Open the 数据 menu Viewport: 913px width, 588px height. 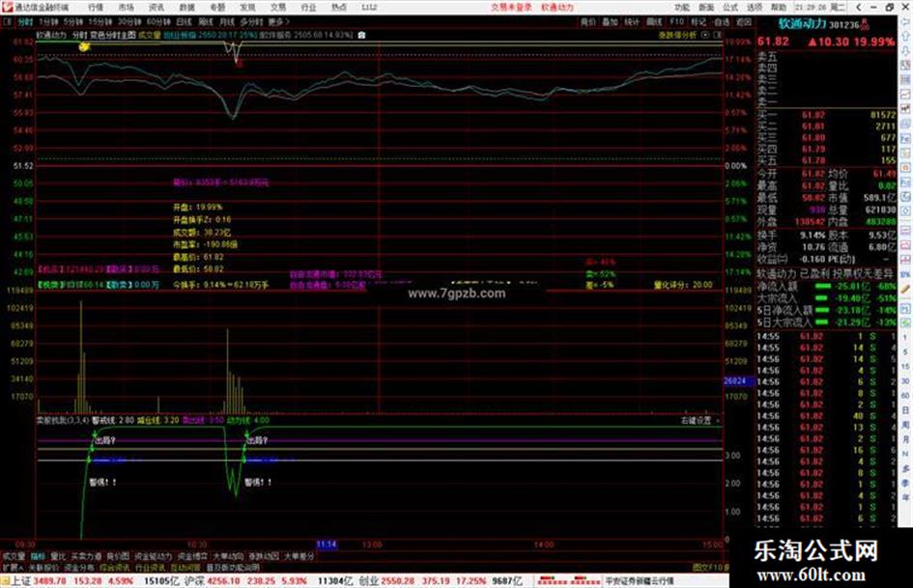[x=186, y=8]
